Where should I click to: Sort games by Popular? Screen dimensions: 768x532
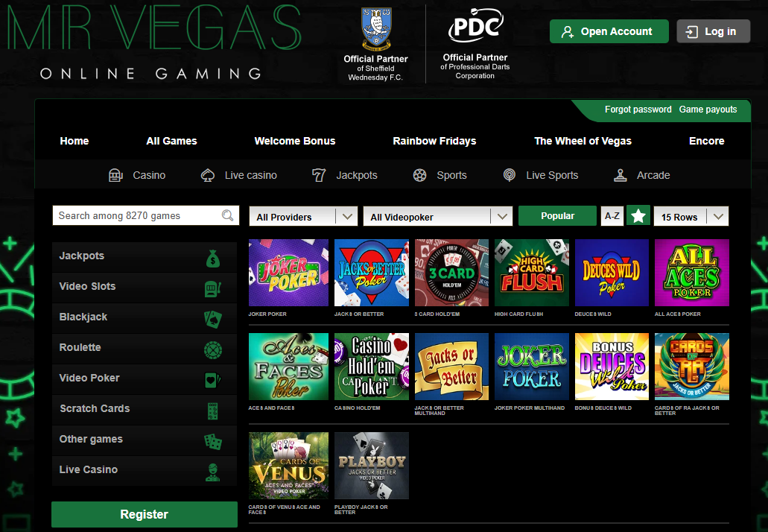click(x=557, y=215)
